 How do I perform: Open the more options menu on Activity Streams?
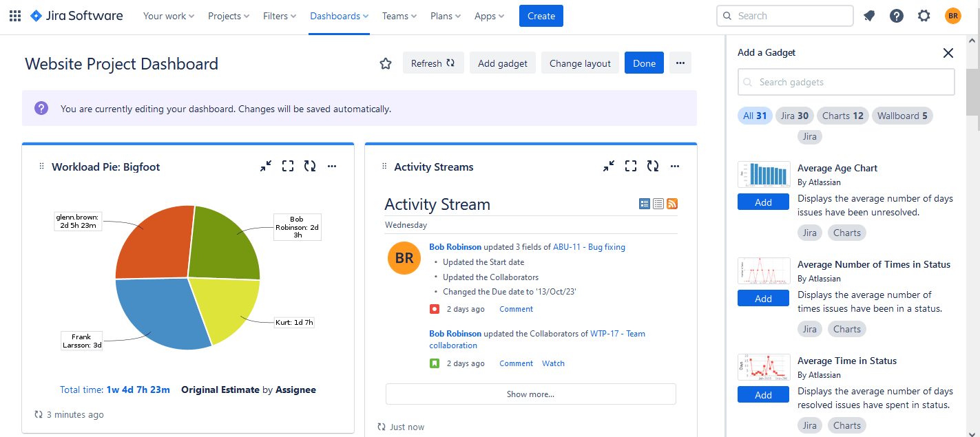point(674,166)
